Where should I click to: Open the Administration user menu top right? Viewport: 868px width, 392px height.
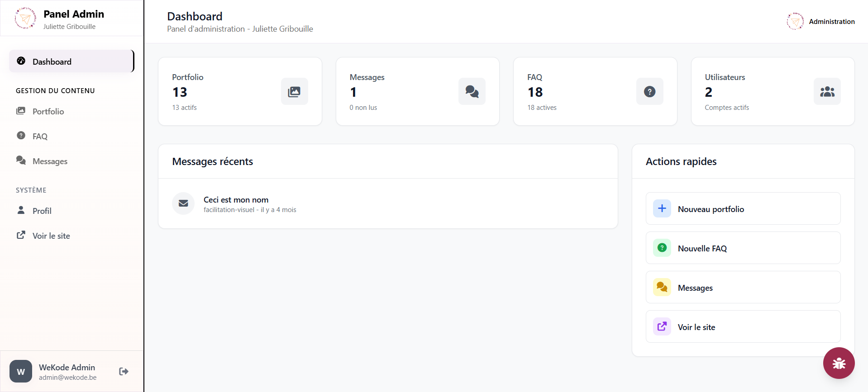(x=821, y=21)
